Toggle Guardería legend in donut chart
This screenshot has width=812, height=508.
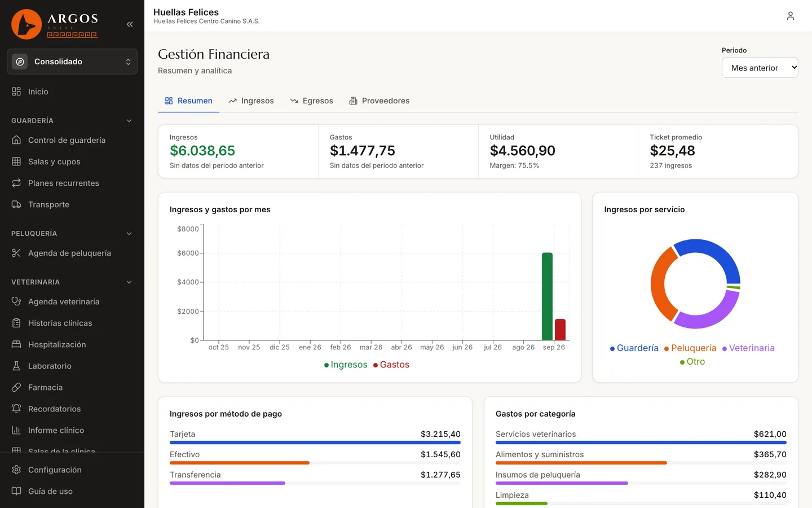click(x=634, y=348)
